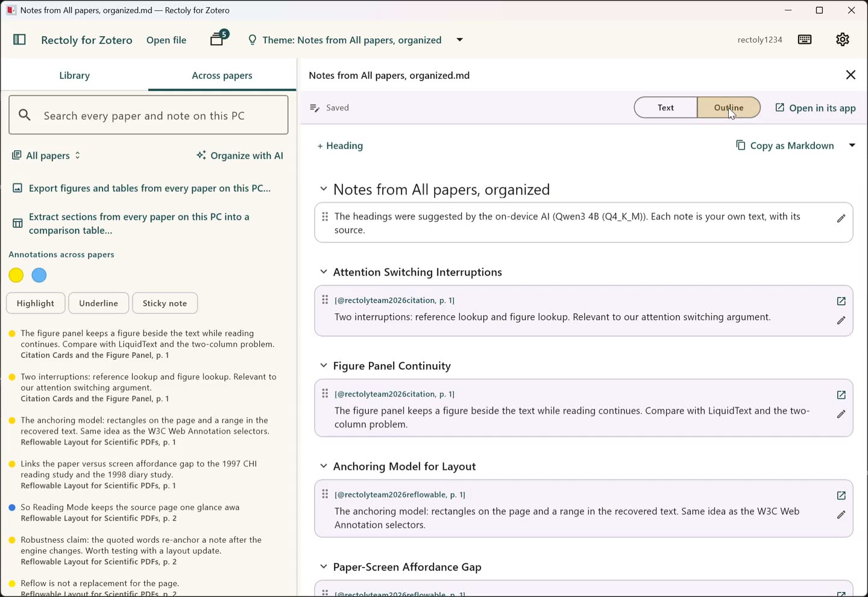This screenshot has width=868, height=597.
Task: Toggle the Highlight annotation filter
Action: pos(36,303)
